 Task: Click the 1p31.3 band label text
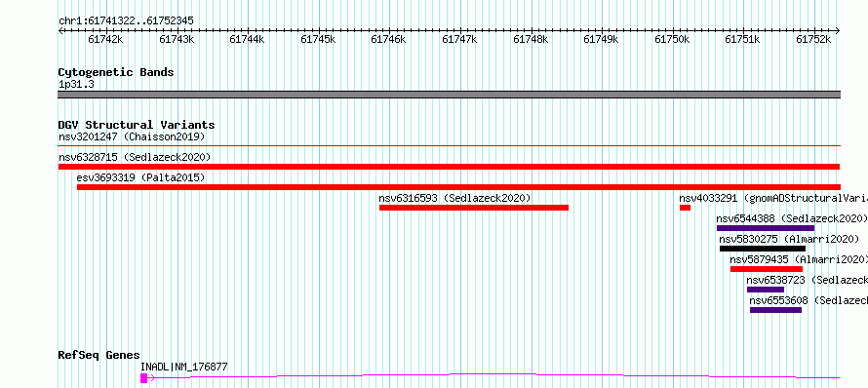pyautogui.click(x=76, y=84)
